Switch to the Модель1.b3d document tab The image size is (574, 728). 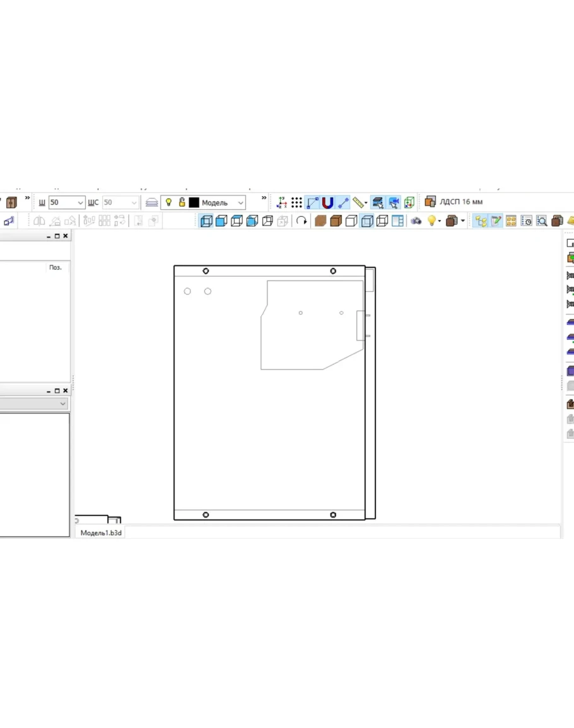pyautogui.click(x=101, y=533)
